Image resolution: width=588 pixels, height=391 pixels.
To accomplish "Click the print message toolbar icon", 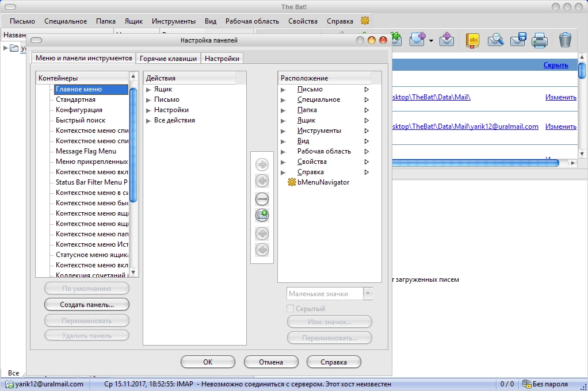I will (540, 40).
